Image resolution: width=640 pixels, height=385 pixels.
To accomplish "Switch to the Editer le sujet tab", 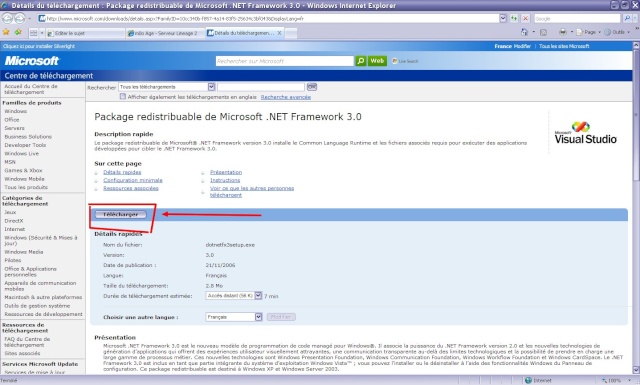I will tap(84, 33).
